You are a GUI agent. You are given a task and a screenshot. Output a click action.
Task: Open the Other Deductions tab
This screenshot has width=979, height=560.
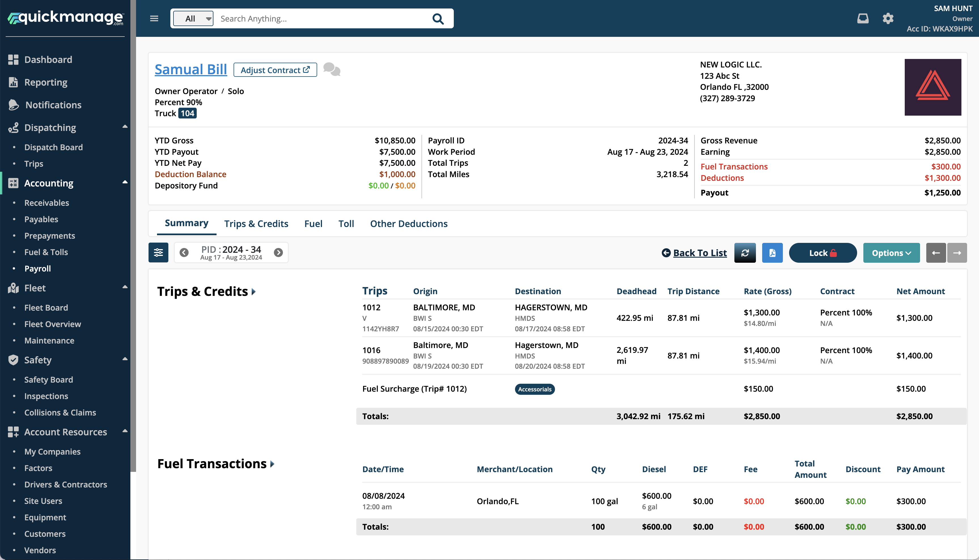click(x=408, y=224)
